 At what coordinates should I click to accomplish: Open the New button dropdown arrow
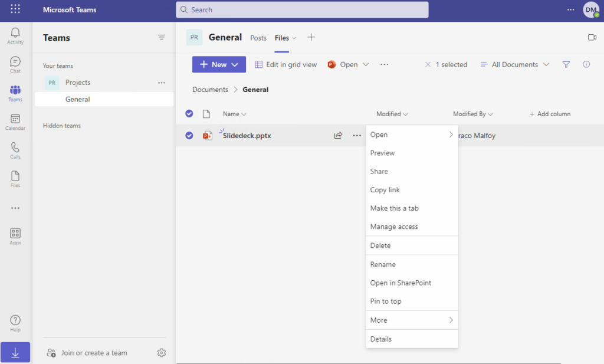235,64
